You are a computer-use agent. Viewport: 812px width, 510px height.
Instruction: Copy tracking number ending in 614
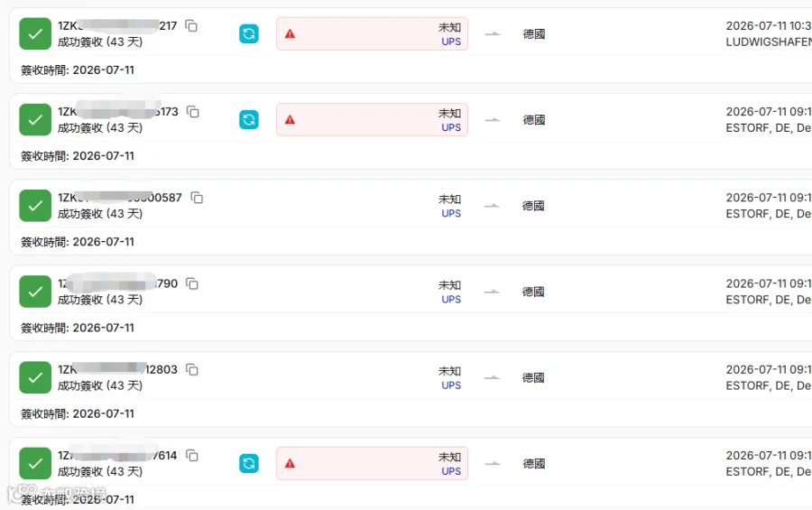click(192, 456)
